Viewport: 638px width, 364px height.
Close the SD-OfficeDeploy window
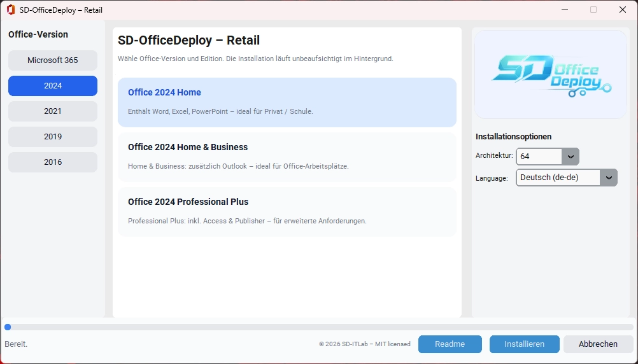(x=623, y=10)
